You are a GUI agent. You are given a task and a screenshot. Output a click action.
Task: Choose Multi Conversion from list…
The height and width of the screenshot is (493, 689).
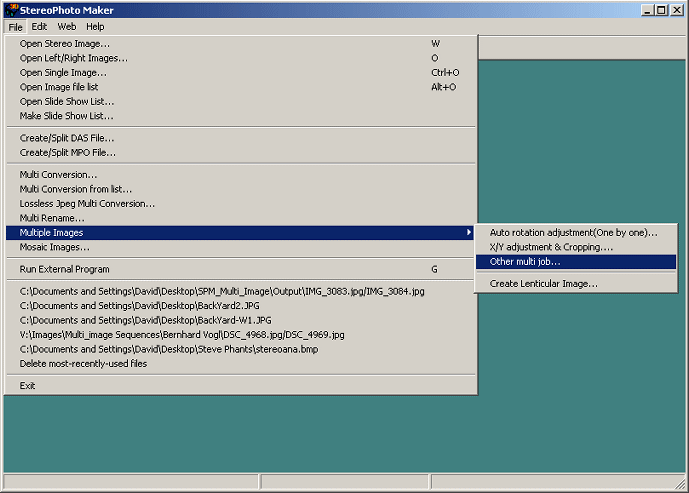[241, 189]
